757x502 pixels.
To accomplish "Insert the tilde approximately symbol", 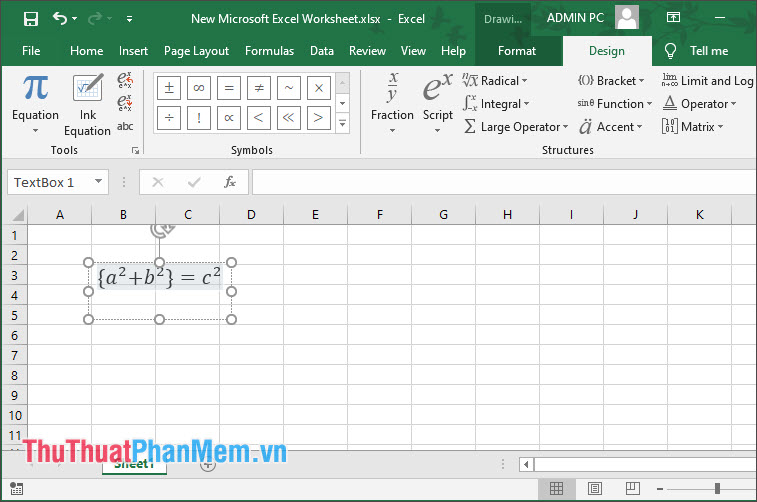I will click(x=289, y=88).
